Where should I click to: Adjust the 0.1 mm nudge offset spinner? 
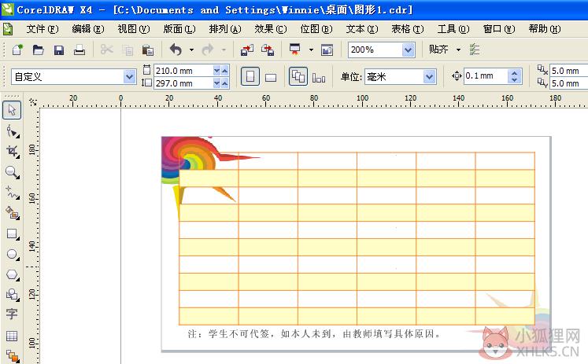coord(515,76)
